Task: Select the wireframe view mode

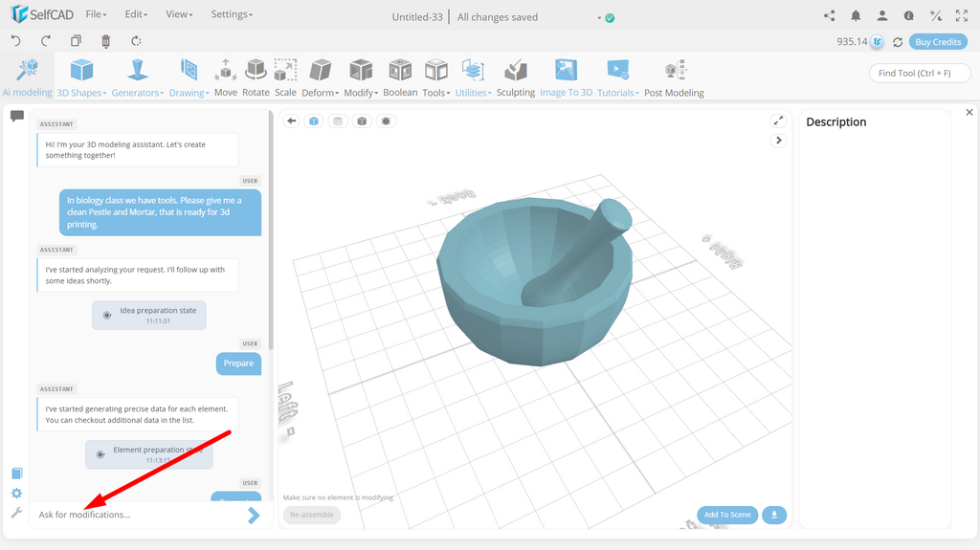Action: point(338,121)
